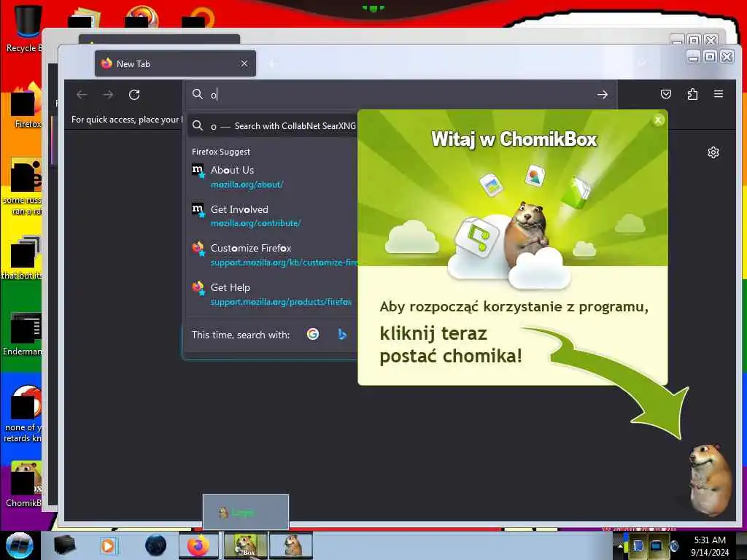Open the ChomikBox taskbar button
Viewport: 747px width, 560px height.
(x=245, y=545)
